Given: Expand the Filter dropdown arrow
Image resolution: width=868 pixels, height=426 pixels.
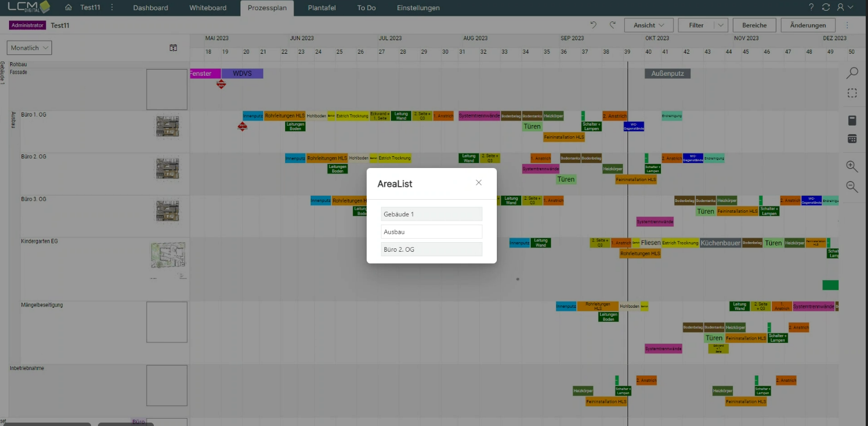Looking at the screenshot, I should [x=720, y=25].
